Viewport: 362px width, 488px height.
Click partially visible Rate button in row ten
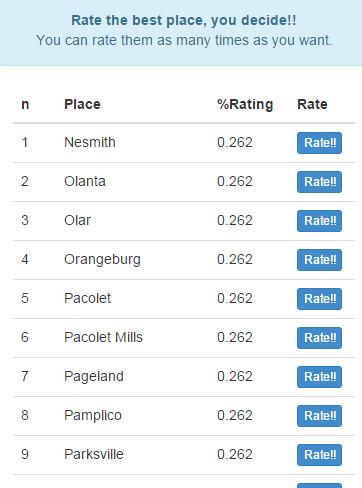point(319,485)
